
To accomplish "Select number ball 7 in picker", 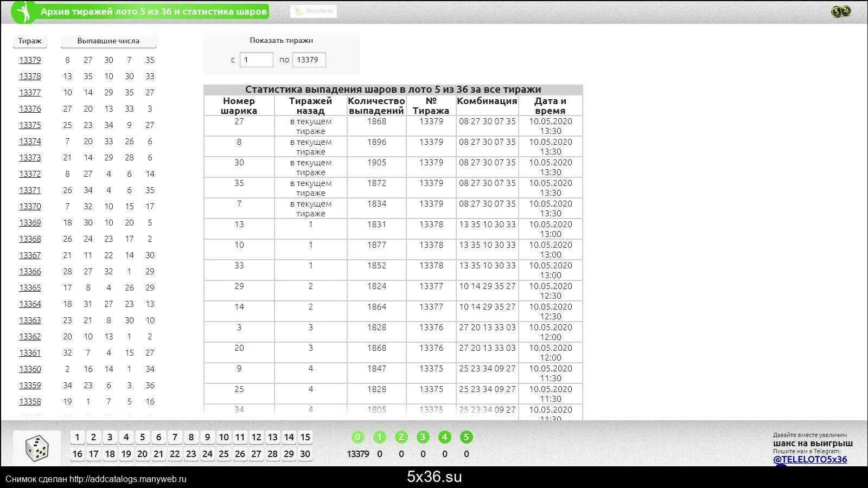I will point(175,437).
